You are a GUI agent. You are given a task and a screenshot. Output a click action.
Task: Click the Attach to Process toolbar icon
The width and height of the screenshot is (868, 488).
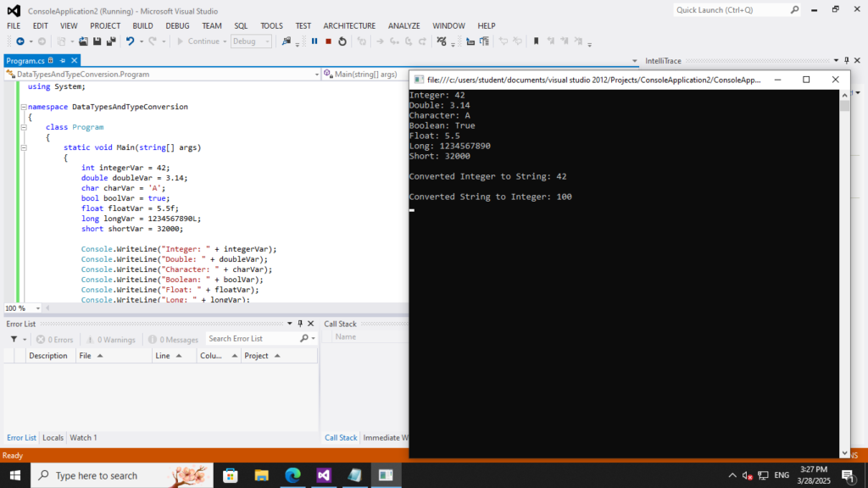287,42
